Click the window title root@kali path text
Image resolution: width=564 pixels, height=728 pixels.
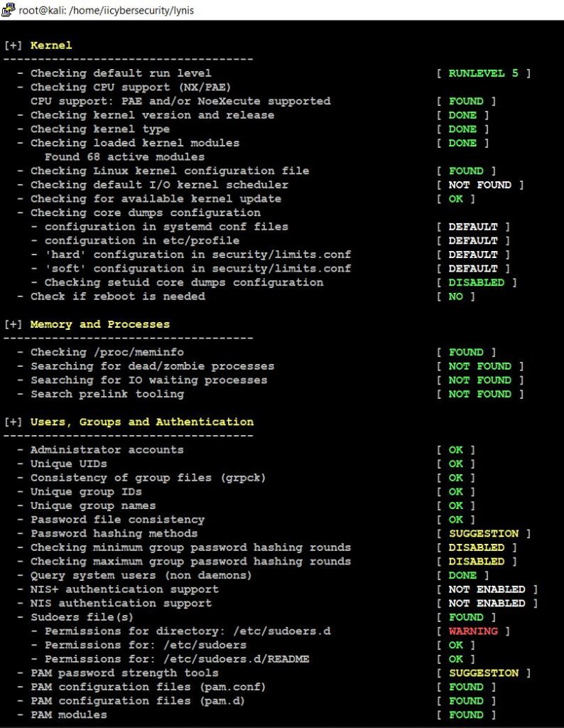[107, 10]
